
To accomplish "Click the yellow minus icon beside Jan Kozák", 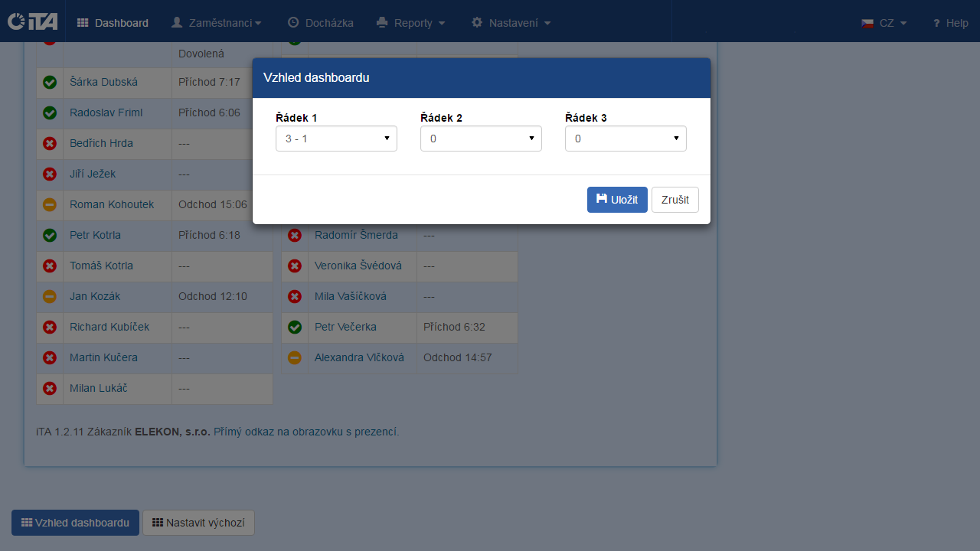I will pos(49,296).
